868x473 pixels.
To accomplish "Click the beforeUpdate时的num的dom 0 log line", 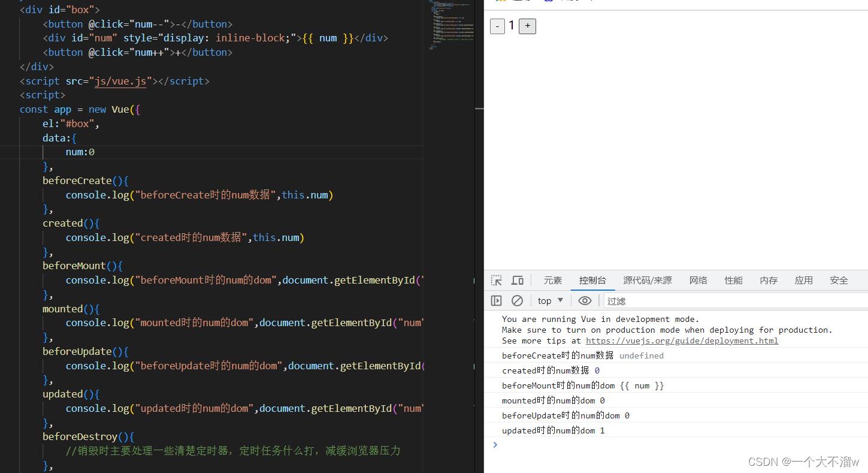I will click(x=676, y=415).
